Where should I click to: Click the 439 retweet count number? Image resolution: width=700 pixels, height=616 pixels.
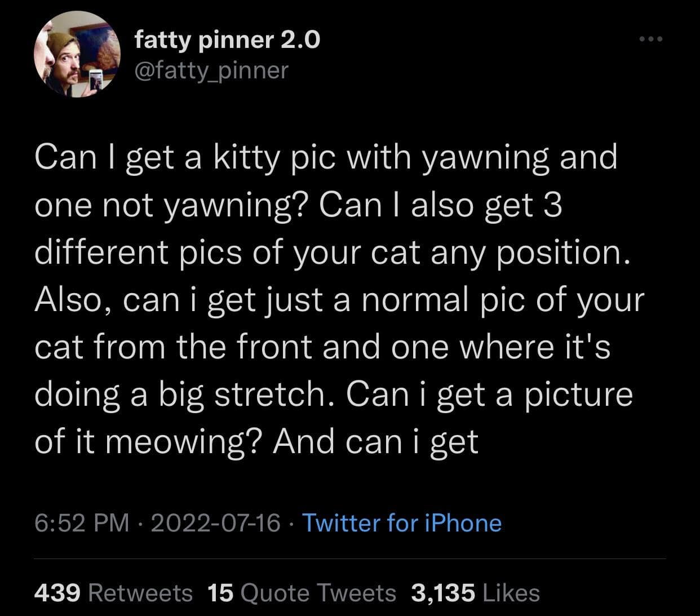[59, 593]
